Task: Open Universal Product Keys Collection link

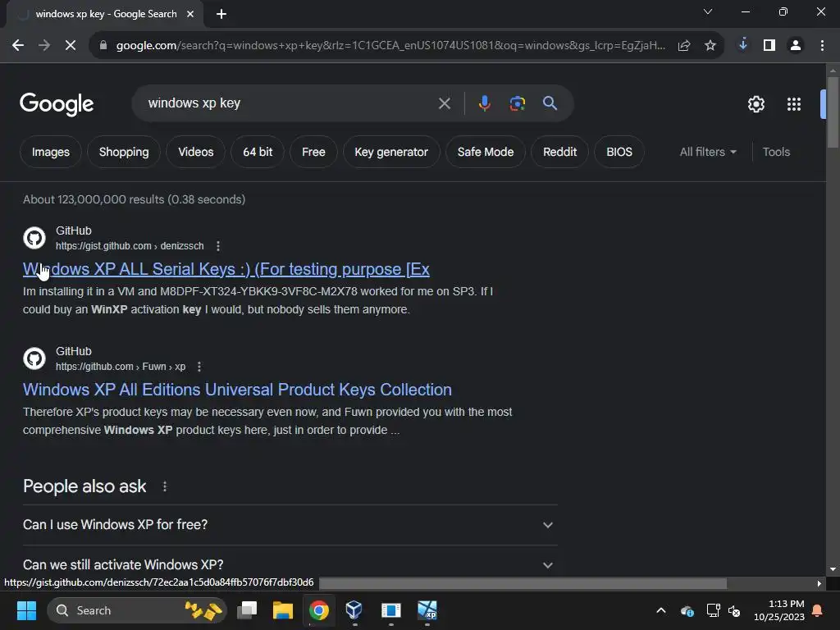Action: (237, 390)
